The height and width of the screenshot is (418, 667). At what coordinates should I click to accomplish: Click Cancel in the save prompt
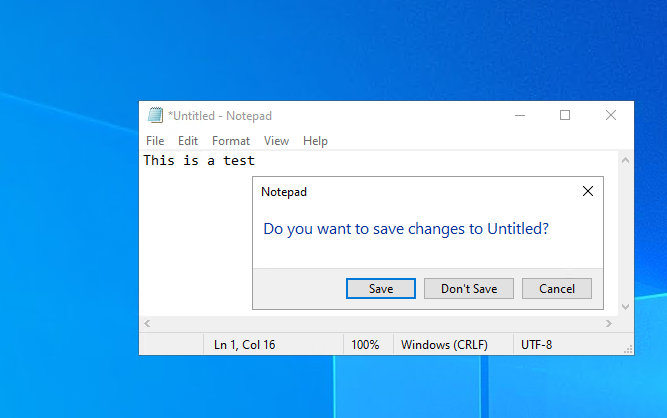point(557,289)
